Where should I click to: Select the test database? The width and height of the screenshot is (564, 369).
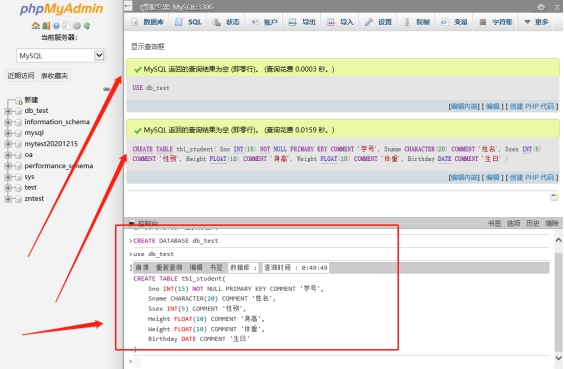[x=31, y=188]
